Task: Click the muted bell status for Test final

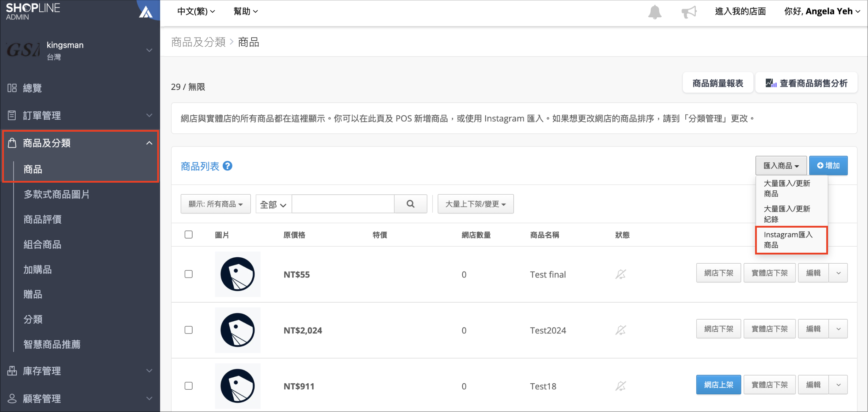Action: tap(621, 274)
